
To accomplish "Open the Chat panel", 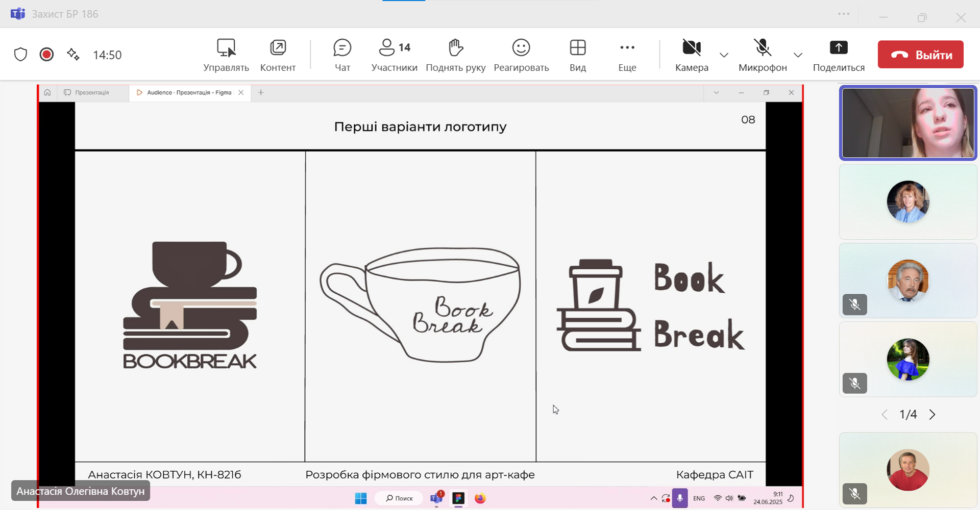I will point(342,55).
